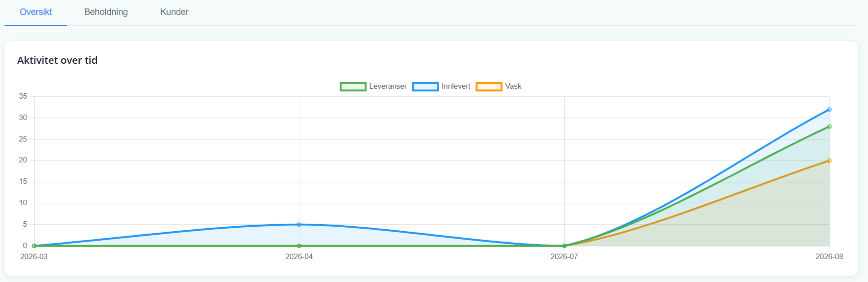Select the green Leveranser point at 2026-08
Image resolution: width=868 pixels, height=282 pixels.
829,127
